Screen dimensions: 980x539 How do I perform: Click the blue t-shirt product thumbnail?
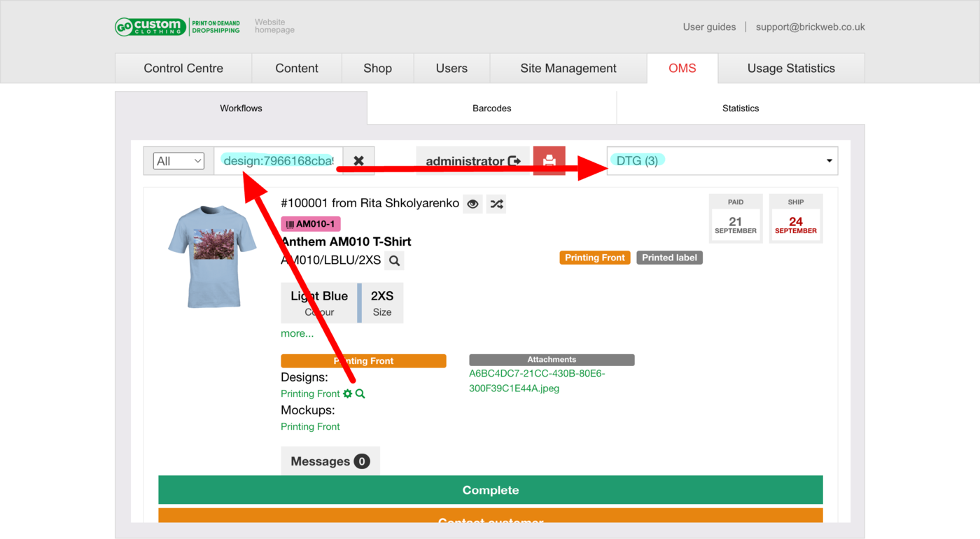(212, 256)
